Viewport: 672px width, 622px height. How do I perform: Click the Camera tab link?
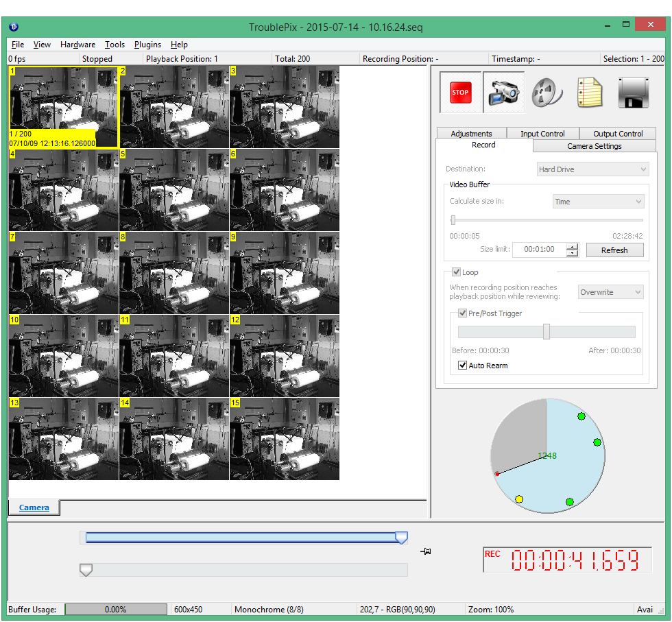(x=34, y=507)
